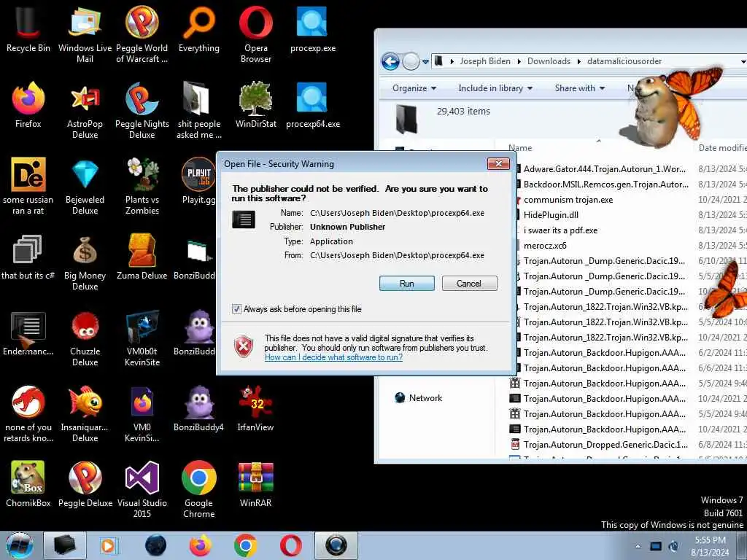Open IrfanView desktop icon
The height and width of the screenshot is (560, 747).
pos(256,408)
